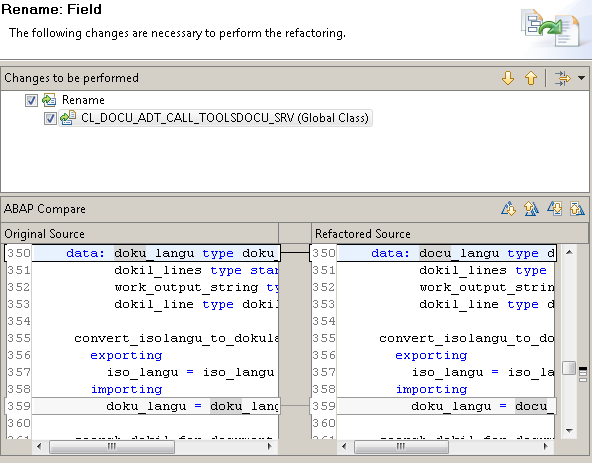Screen dimensions: 592x463
Task: Click the global class change icon
Action: (68, 118)
